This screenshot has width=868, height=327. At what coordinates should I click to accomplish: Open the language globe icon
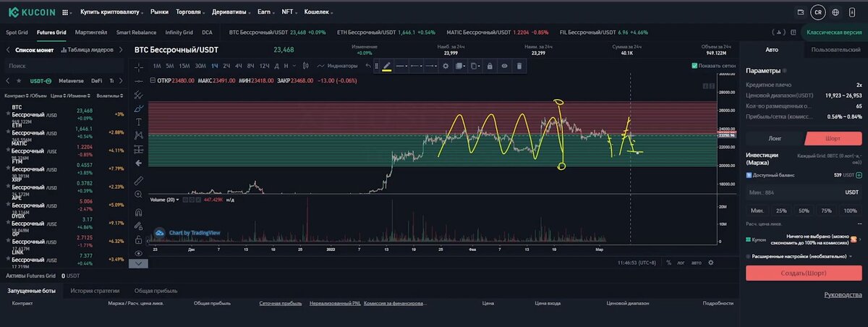click(835, 12)
